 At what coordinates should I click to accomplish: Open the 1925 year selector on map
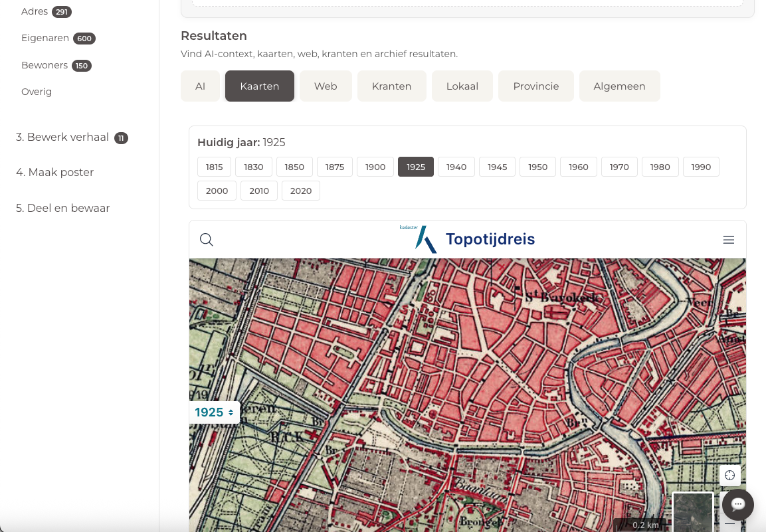(x=214, y=412)
